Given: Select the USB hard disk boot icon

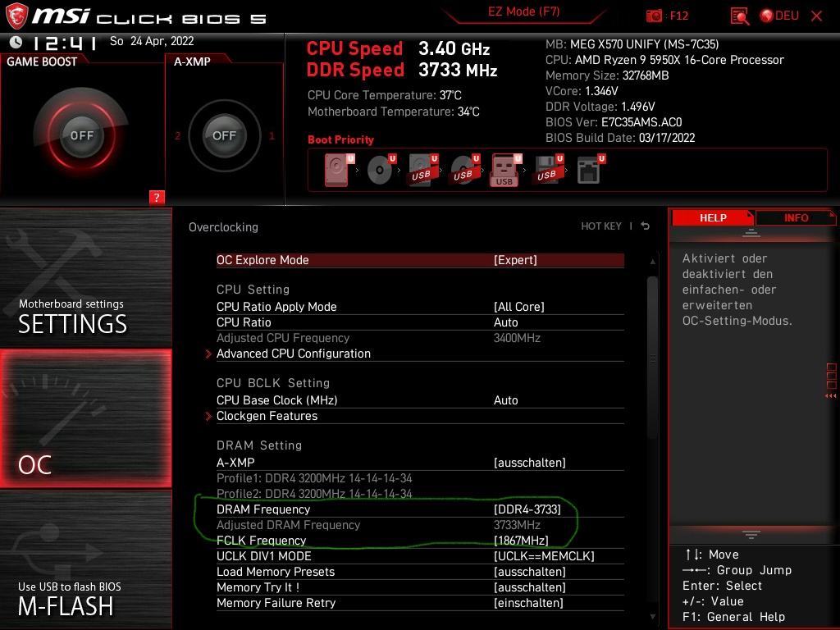Looking at the screenshot, I should pyautogui.click(x=422, y=170).
